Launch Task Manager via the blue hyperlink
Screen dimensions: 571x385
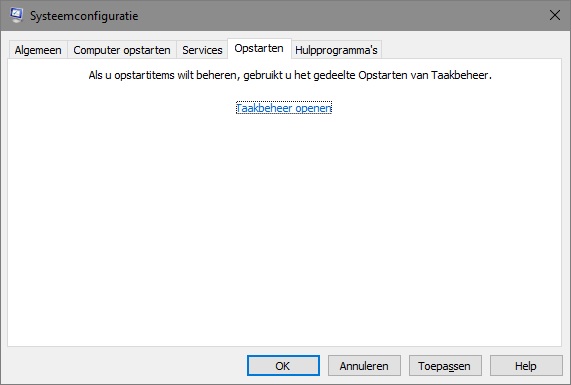tap(284, 108)
